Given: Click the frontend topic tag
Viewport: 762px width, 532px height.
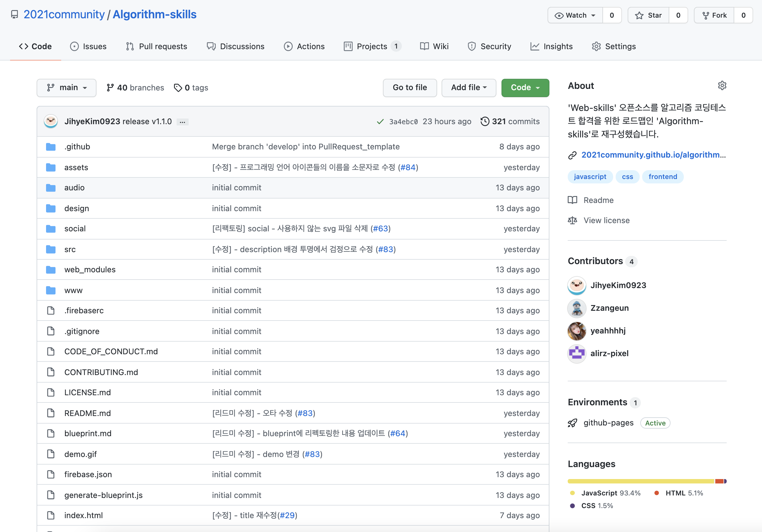Looking at the screenshot, I should pyautogui.click(x=663, y=177).
